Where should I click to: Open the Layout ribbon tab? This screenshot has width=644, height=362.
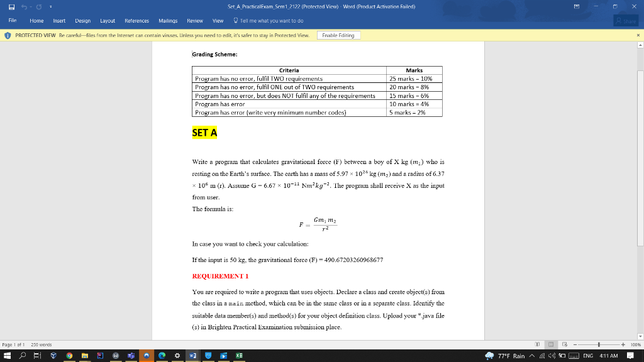click(x=108, y=21)
